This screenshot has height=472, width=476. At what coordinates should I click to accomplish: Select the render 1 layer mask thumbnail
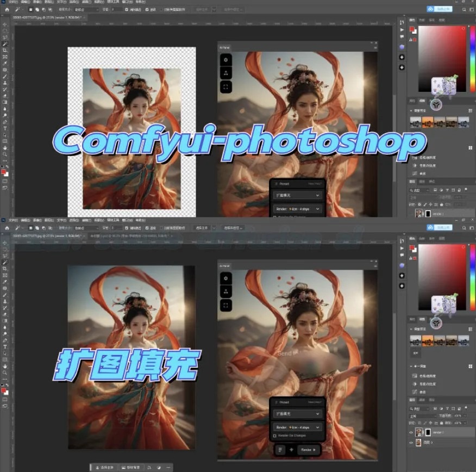428,432
